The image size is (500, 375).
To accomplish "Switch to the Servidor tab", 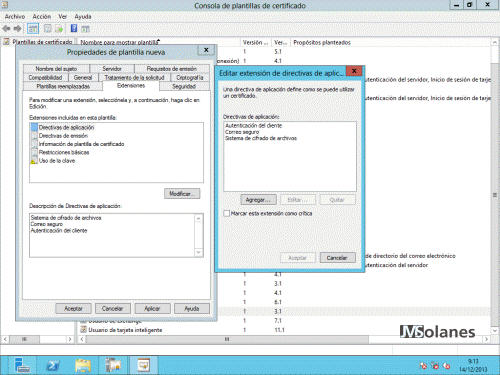I will tap(112, 69).
